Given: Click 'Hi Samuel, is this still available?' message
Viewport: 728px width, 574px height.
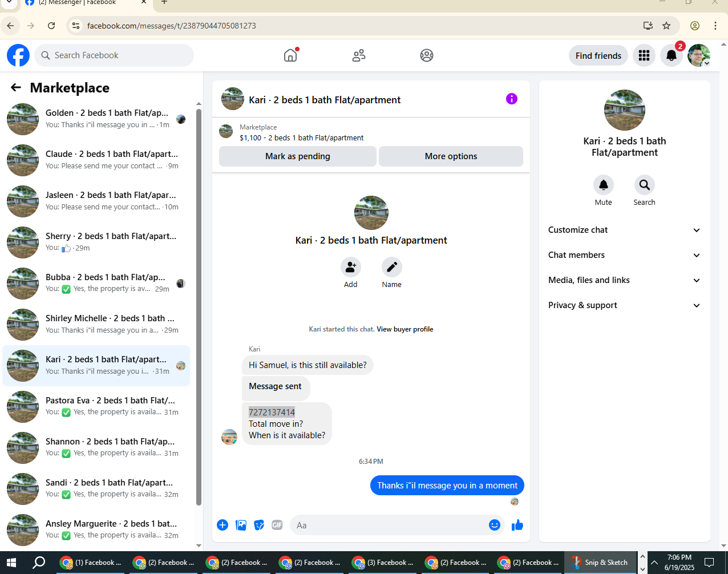Looking at the screenshot, I should point(308,365).
